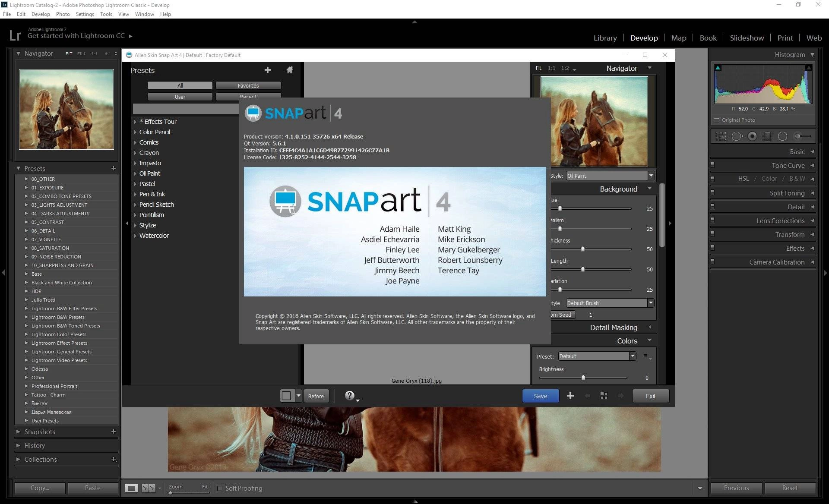
Task: Add a new collection with plus icon
Action: point(114,459)
